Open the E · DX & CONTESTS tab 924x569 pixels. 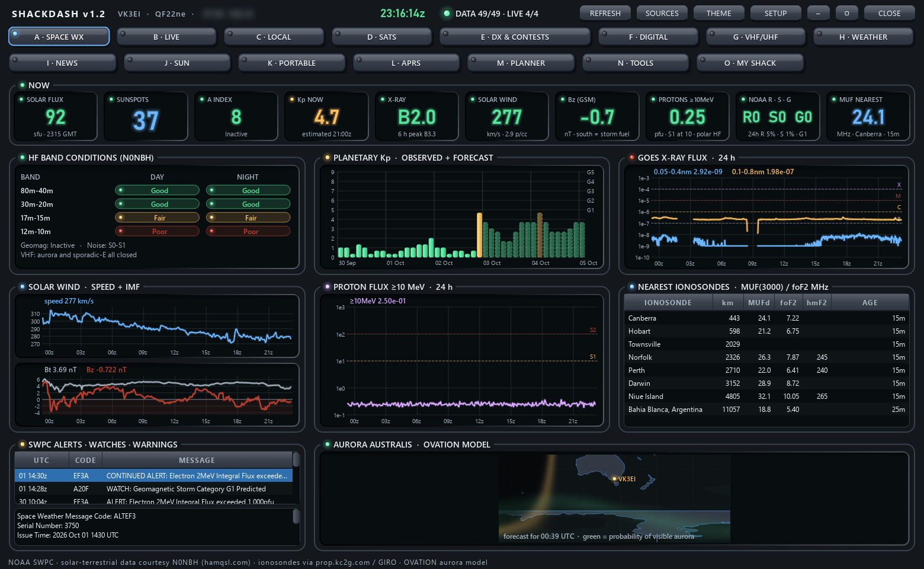pos(515,37)
